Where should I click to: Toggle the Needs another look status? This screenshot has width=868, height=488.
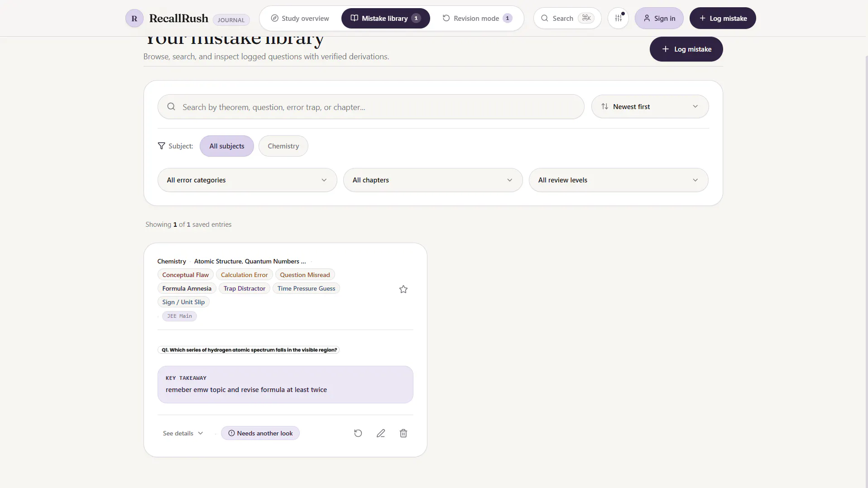[x=260, y=433]
